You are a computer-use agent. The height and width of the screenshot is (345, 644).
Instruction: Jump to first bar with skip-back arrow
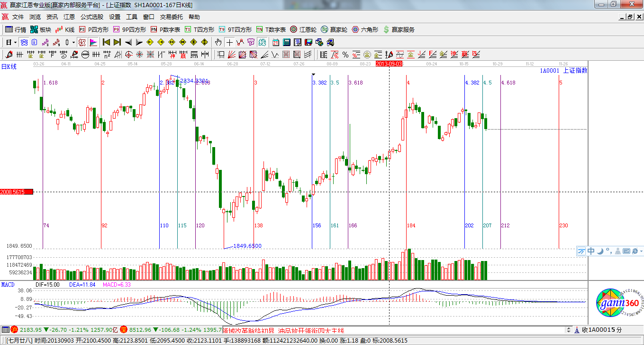[106, 42]
